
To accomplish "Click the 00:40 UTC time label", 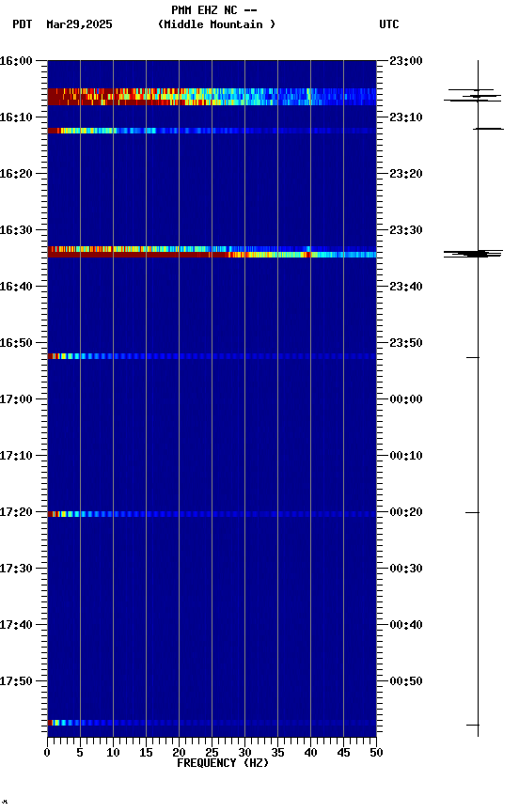I will (406, 625).
